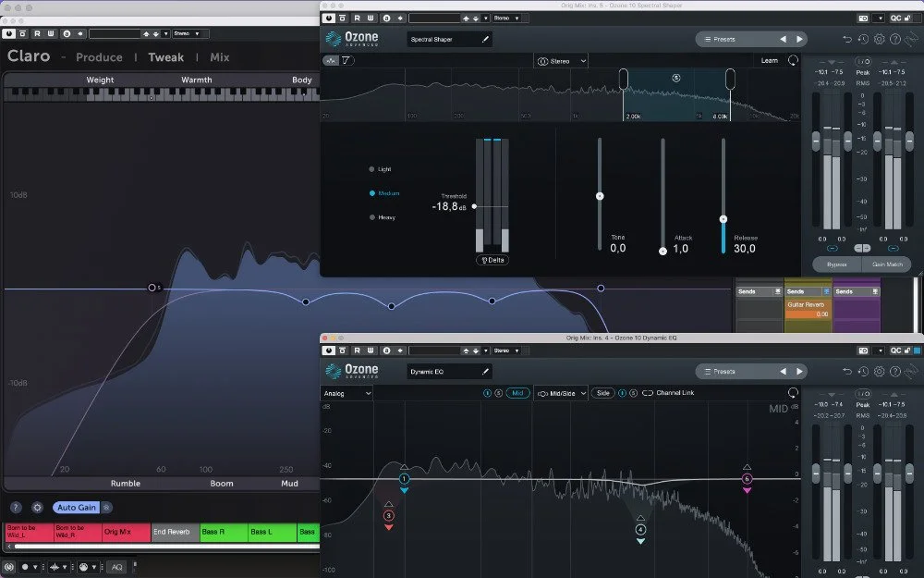
Task: Click the Rumble label in Claro
Action: click(x=126, y=483)
